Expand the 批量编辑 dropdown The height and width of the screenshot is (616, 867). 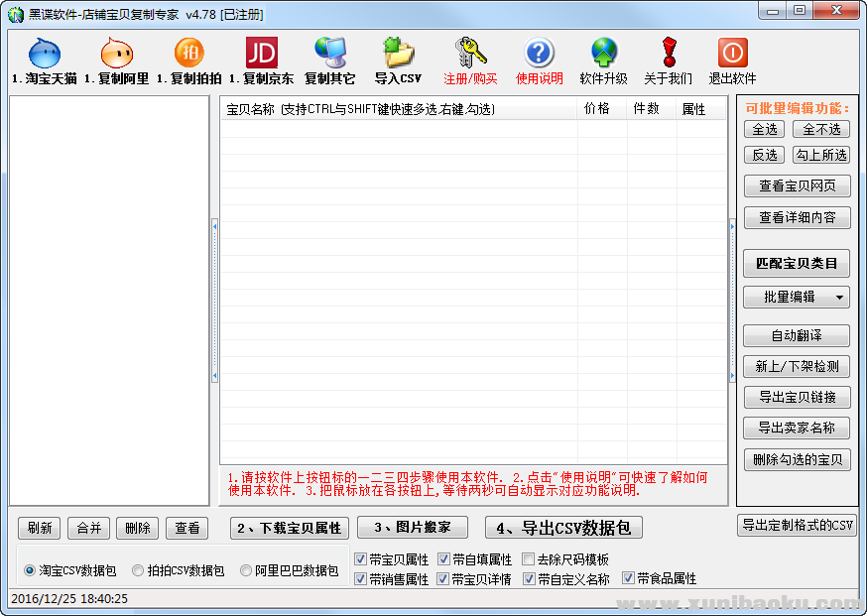tap(840, 297)
